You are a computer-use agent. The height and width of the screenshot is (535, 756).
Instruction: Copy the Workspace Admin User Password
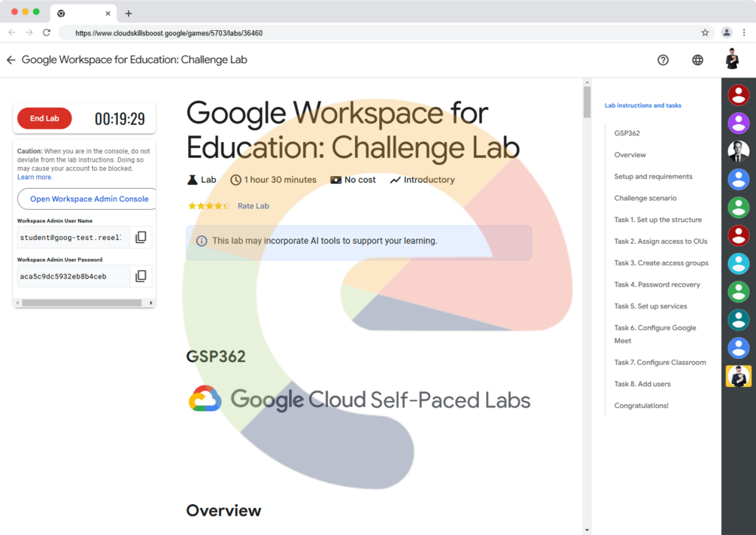(x=141, y=276)
